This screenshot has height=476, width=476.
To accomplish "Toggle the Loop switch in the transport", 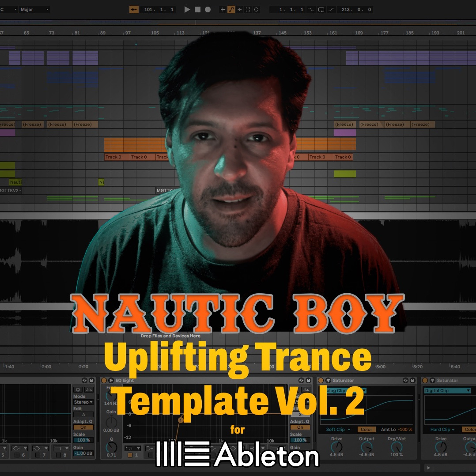I will pyautogui.click(x=321, y=10).
